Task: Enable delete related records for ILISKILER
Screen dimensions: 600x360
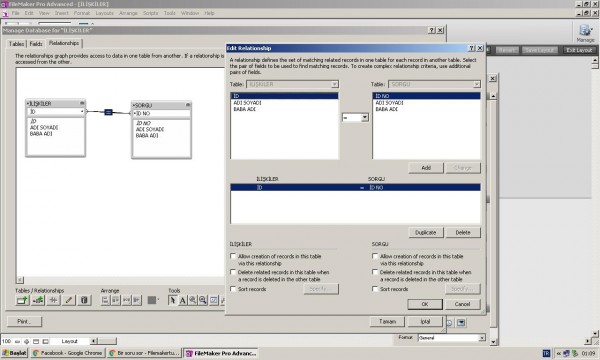Action: (x=233, y=272)
